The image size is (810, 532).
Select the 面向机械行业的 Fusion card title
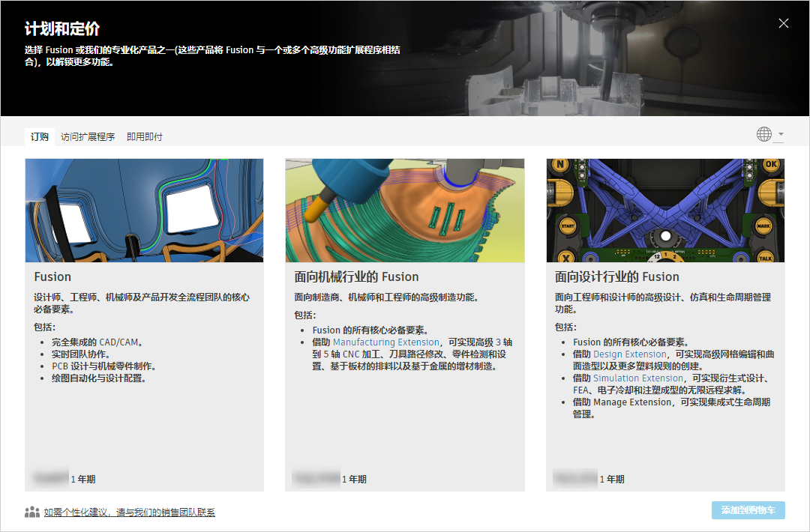tap(356, 277)
